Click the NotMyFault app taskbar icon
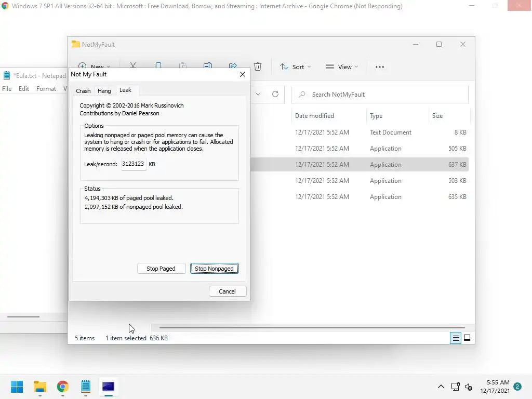Viewport: 532px width, 399px height. tap(108, 387)
